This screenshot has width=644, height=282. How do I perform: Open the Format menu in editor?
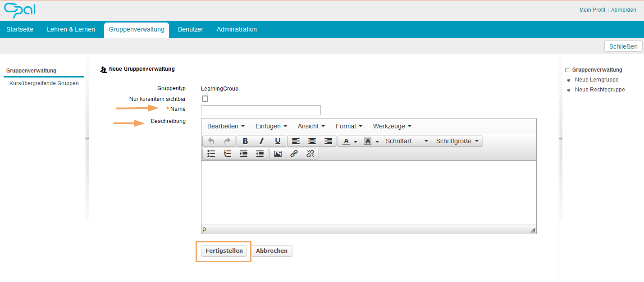pos(349,126)
